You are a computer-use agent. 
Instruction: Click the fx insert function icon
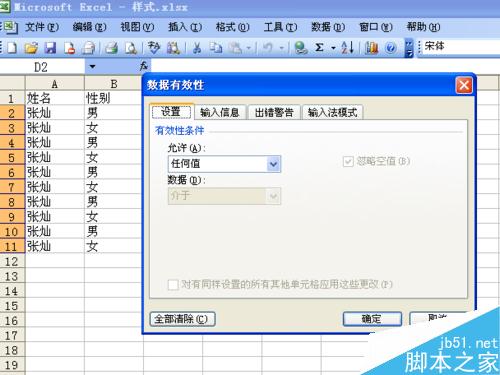tap(144, 66)
